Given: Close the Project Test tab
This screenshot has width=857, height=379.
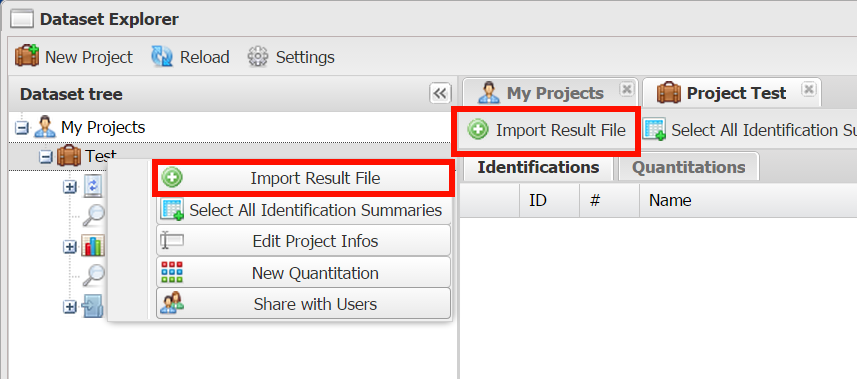Looking at the screenshot, I should (x=809, y=89).
